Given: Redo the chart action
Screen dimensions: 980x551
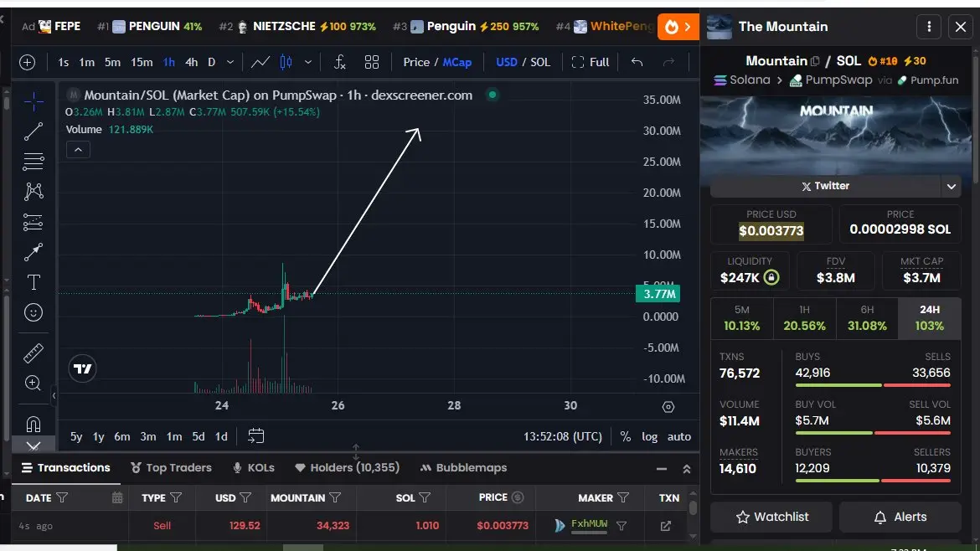Looking at the screenshot, I should (x=668, y=62).
